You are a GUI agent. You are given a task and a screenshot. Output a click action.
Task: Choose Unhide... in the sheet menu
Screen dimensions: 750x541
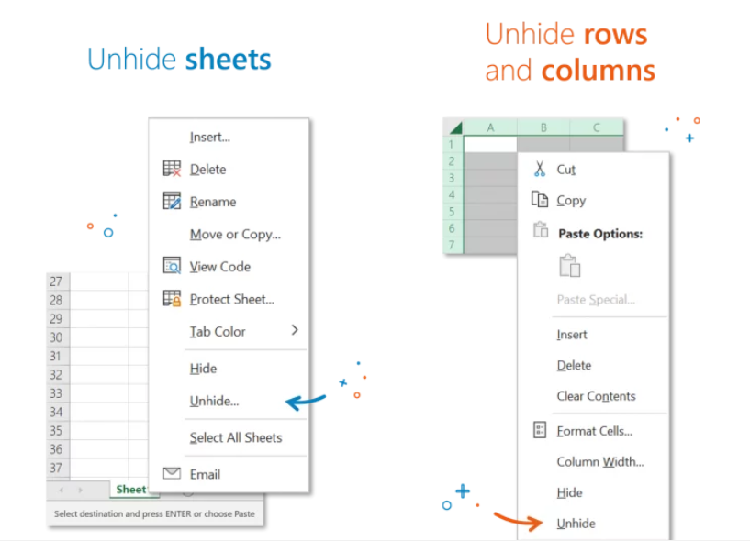click(214, 401)
